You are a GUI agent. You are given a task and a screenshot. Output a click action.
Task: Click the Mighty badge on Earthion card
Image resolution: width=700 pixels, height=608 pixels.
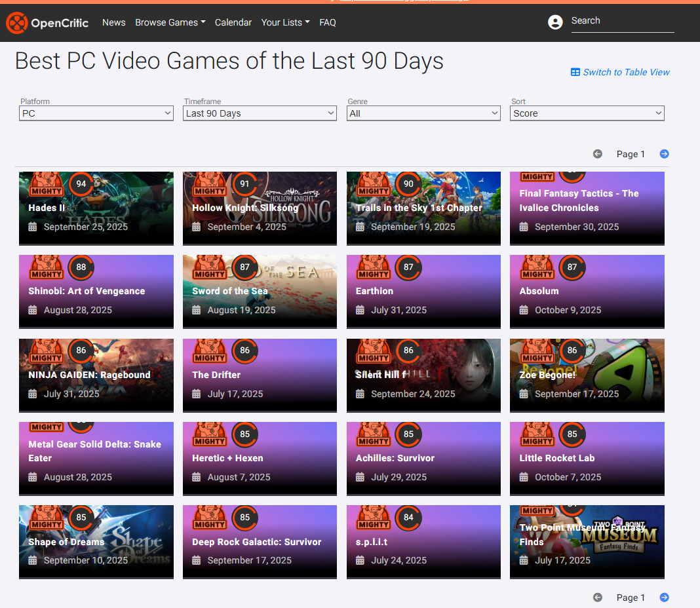(x=374, y=267)
